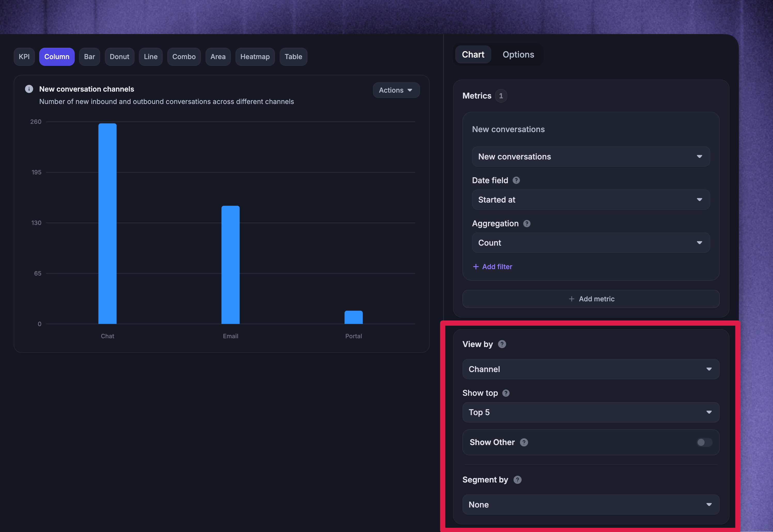The height and width of the screenshot is (532, 773).
Task: Click the New conversation channels title
Action: [87, 89]
